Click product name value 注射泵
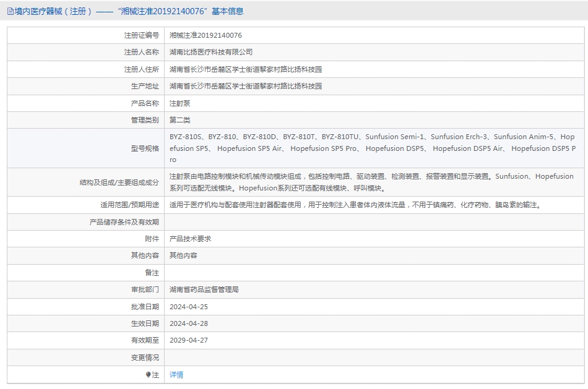 (179, 103)
